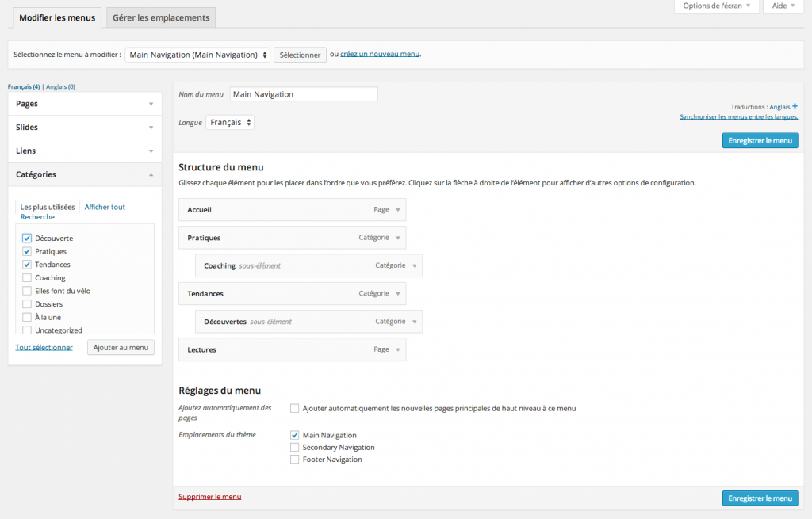Expand the Découvertes sub-item options
812x519 pixels.
coord(414,322)
